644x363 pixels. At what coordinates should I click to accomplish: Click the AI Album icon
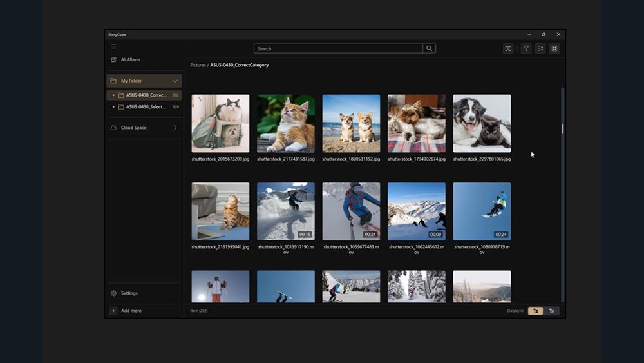(x=113, y=59)
